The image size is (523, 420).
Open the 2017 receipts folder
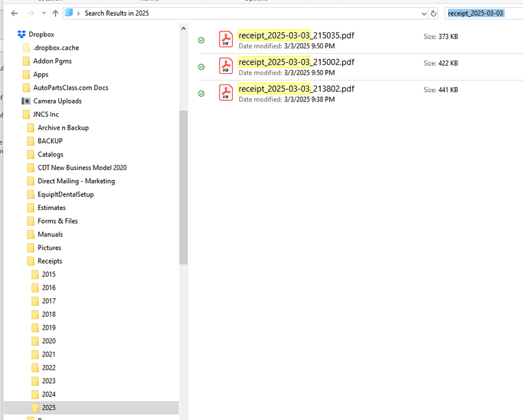point(48,301)
